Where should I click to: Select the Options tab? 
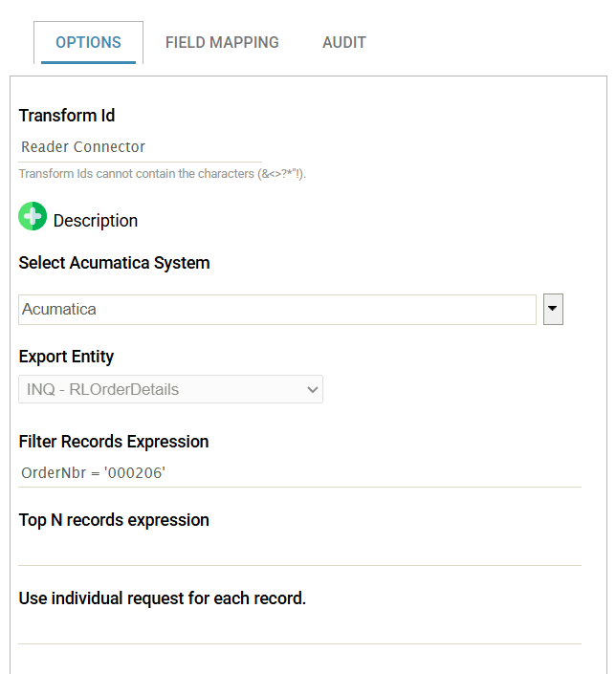click(88, 43)
